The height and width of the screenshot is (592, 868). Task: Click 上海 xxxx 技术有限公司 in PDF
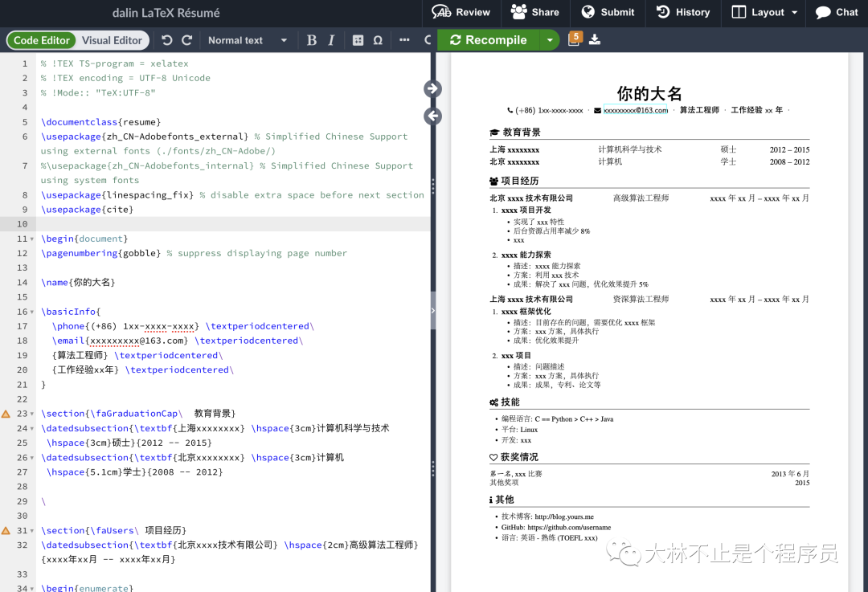531,300
